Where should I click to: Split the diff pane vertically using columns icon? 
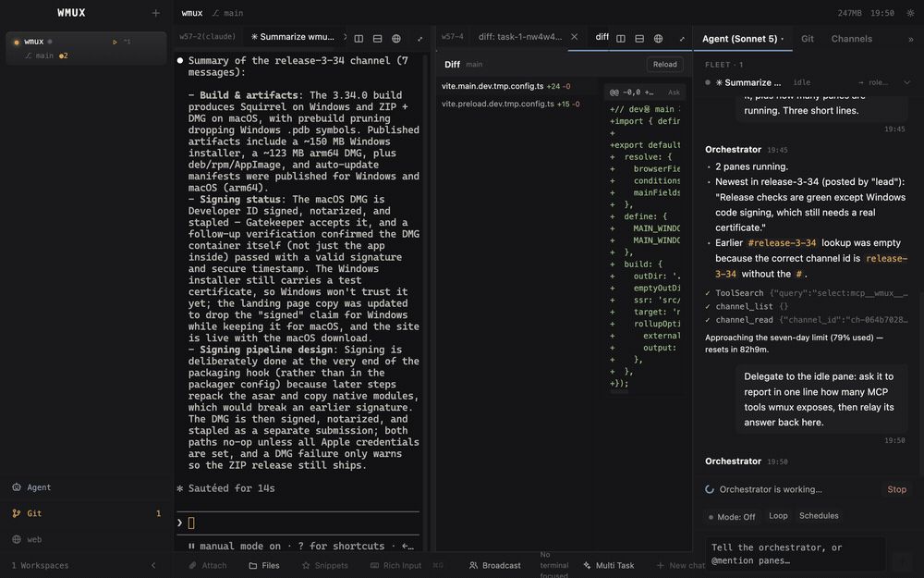621,38
